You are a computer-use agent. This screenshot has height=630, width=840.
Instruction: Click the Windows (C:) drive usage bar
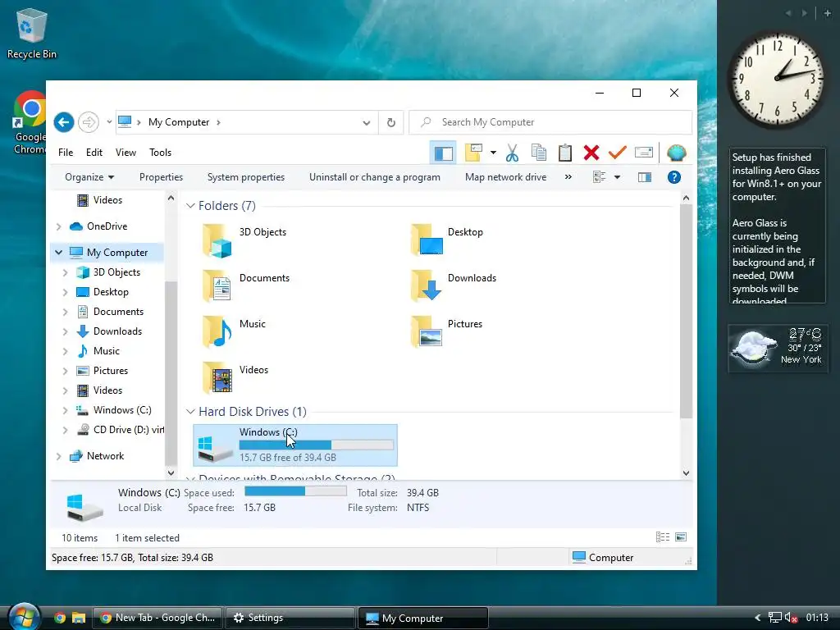click(x=316, y=445)
